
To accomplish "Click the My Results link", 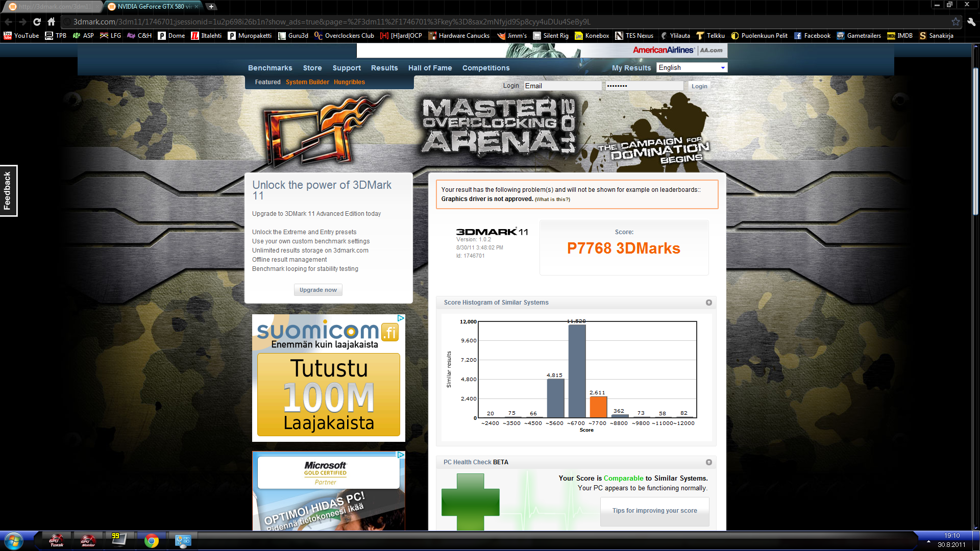I will (x=631, y=68).
